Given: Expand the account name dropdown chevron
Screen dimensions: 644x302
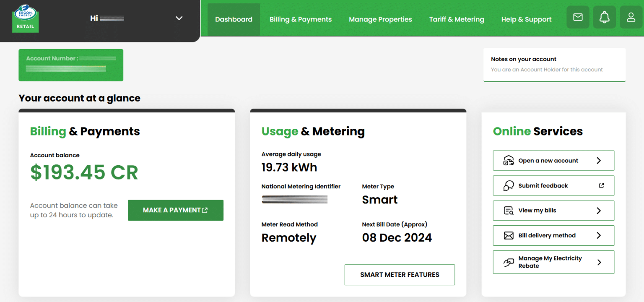Looking at the screenshot, I should (179, 18).
